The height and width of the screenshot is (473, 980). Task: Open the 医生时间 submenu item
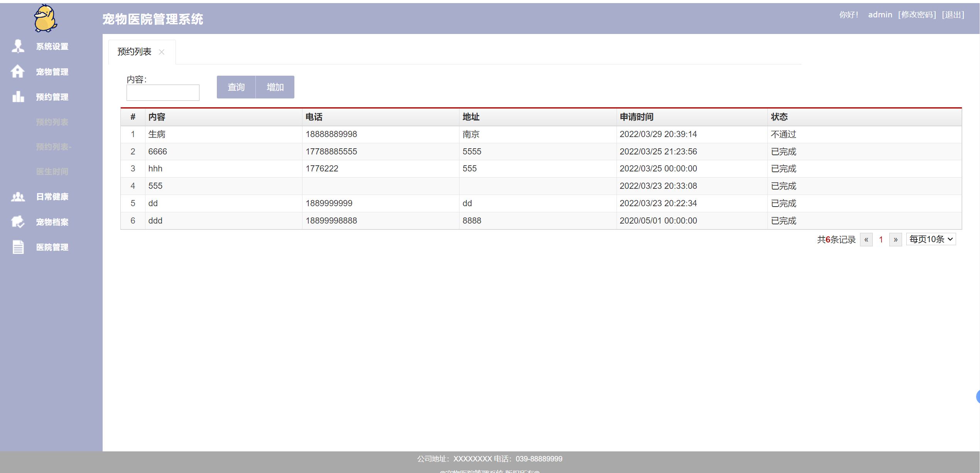coord(52,171)
